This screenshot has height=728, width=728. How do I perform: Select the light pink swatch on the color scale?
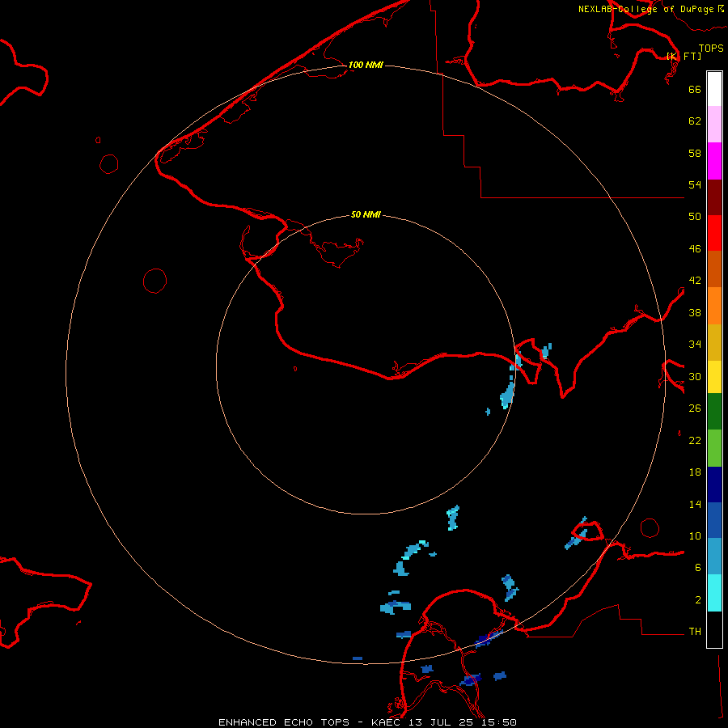tap(714, 124)
